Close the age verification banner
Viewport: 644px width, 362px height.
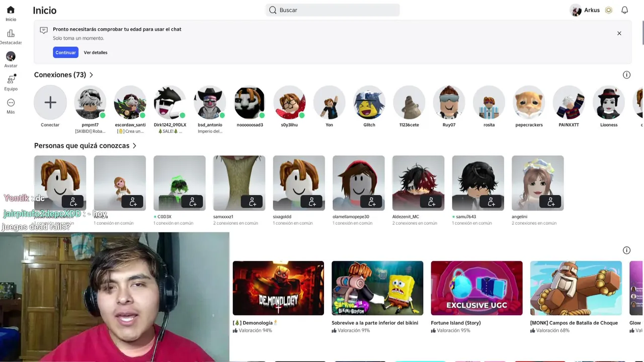click(619, 33)
